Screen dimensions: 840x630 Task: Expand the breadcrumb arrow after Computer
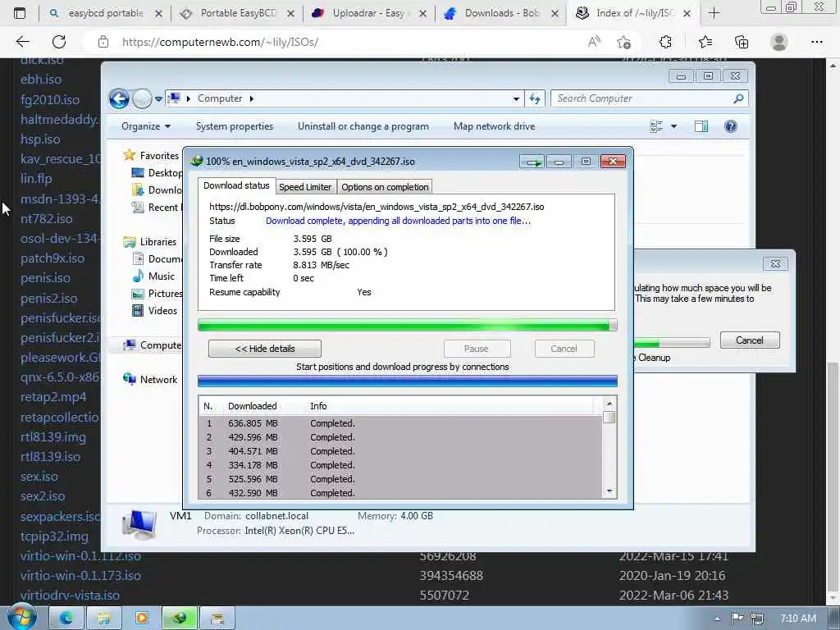point(251,98)
